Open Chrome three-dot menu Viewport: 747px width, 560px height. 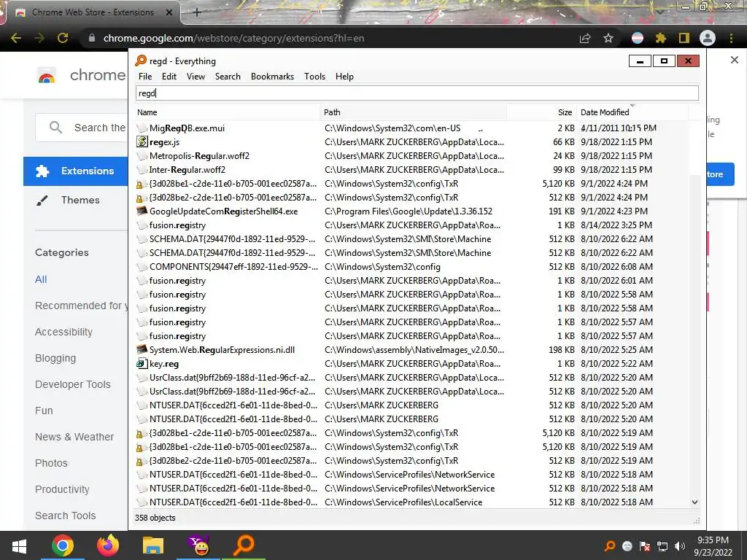[731, 38]
